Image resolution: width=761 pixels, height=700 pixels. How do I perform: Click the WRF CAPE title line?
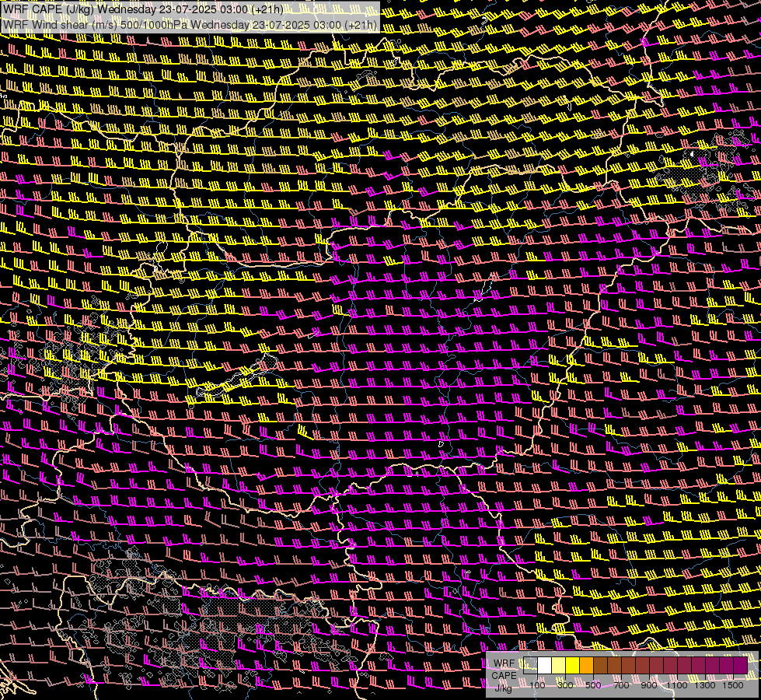143,9
